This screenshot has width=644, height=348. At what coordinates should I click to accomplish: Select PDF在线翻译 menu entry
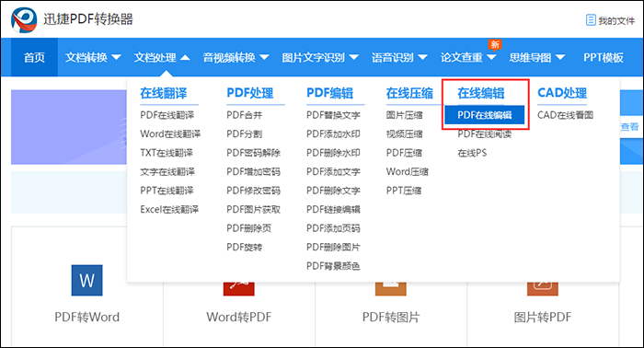tap(167, 115)
